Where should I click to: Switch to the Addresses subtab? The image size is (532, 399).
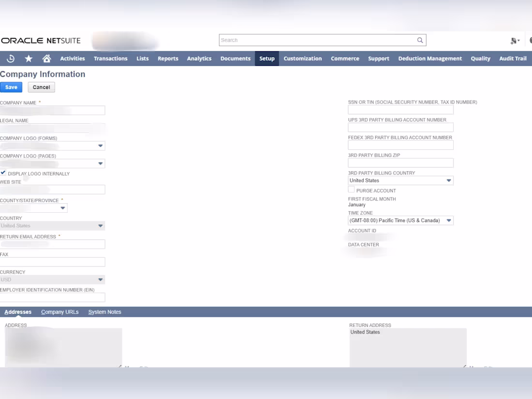(x=18, y=312)
